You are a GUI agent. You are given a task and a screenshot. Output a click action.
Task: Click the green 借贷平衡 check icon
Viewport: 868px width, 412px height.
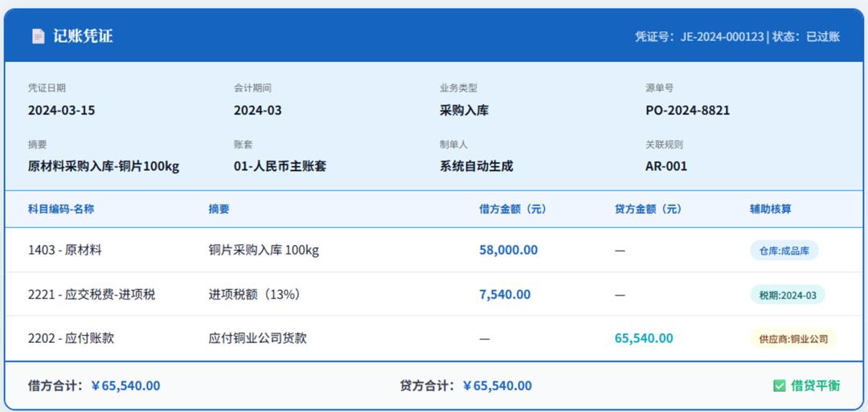(x=780, y=386)
